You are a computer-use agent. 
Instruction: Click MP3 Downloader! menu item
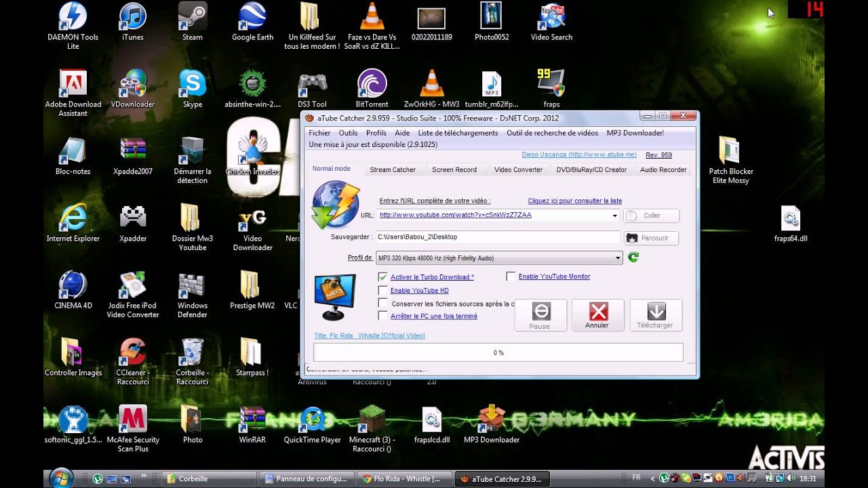click(x=635, y=133)
